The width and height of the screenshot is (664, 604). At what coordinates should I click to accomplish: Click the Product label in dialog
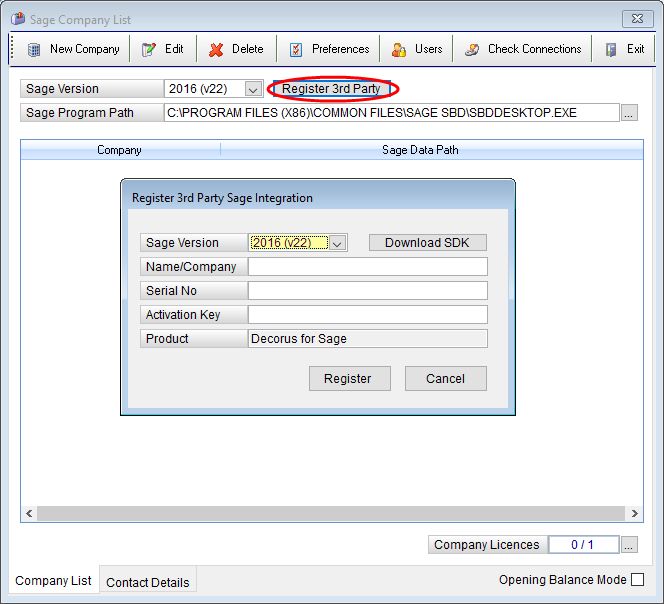click(194, 339)
